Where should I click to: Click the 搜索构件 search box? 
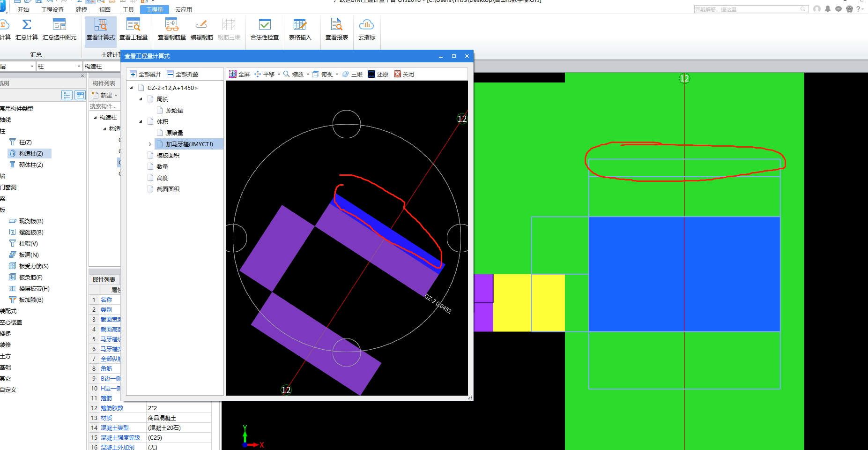104,106
